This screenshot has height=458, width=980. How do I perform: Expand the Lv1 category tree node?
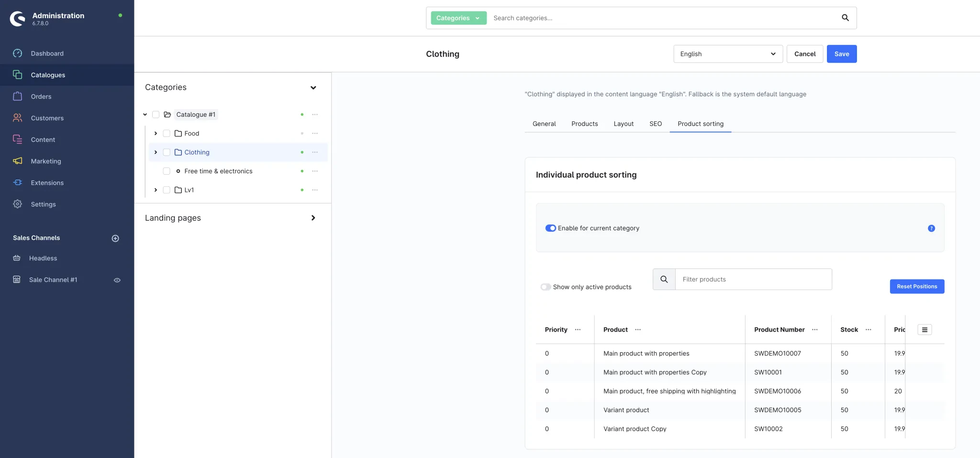[x=156, y=190]
